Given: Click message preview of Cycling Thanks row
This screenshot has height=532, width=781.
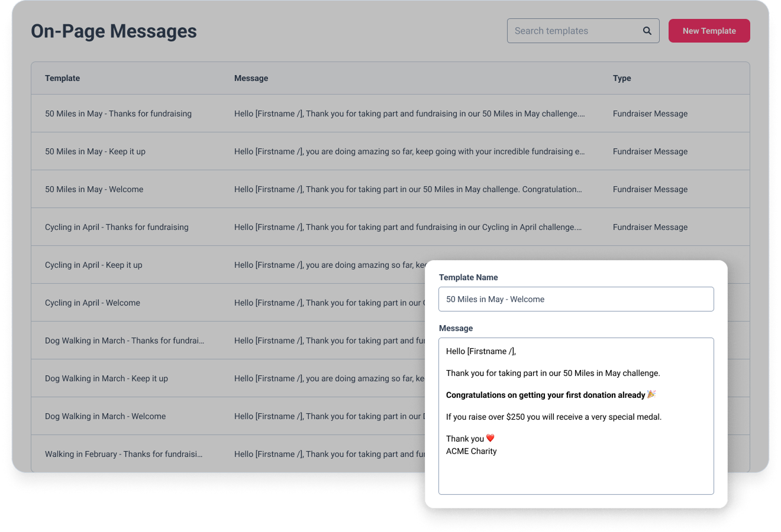Looking at the screenshot, I should point(408,227).
